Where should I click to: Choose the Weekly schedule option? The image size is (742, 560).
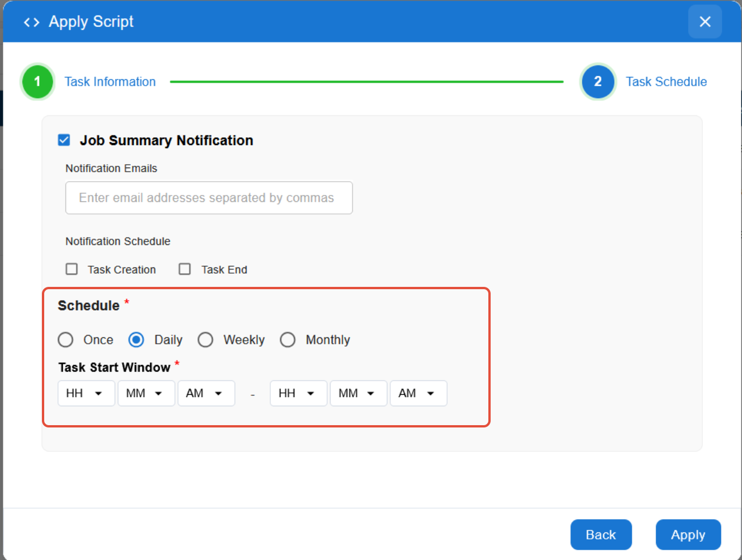205,340
